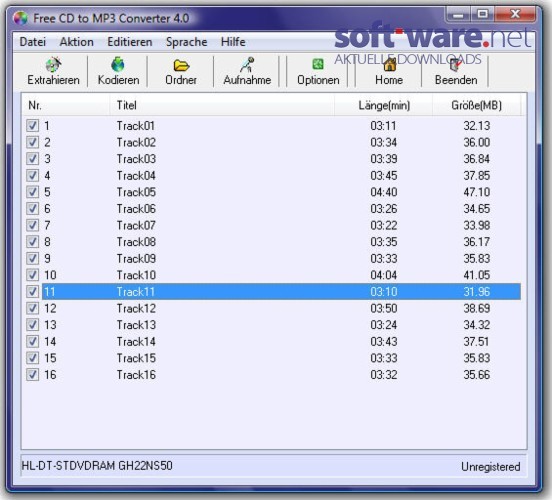
Task: Open Optionen from the toolbar
Action: (x=318, y=64)
